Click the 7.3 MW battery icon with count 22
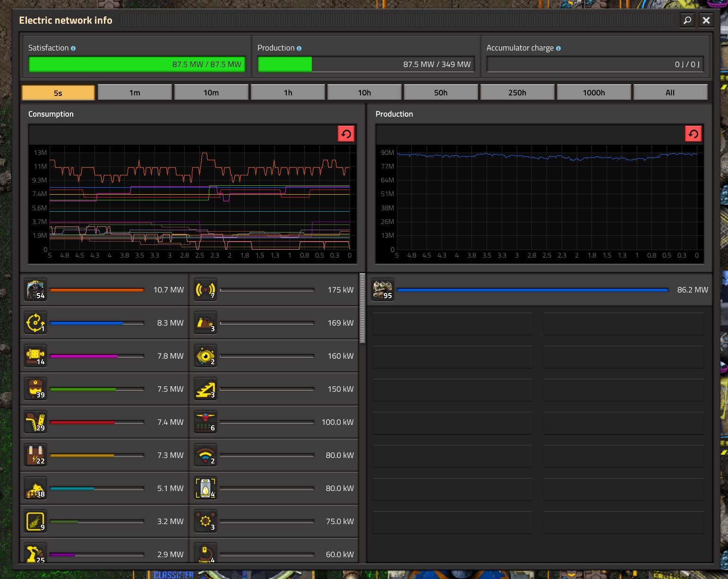 pyautogui.click(x=36, y=455)
